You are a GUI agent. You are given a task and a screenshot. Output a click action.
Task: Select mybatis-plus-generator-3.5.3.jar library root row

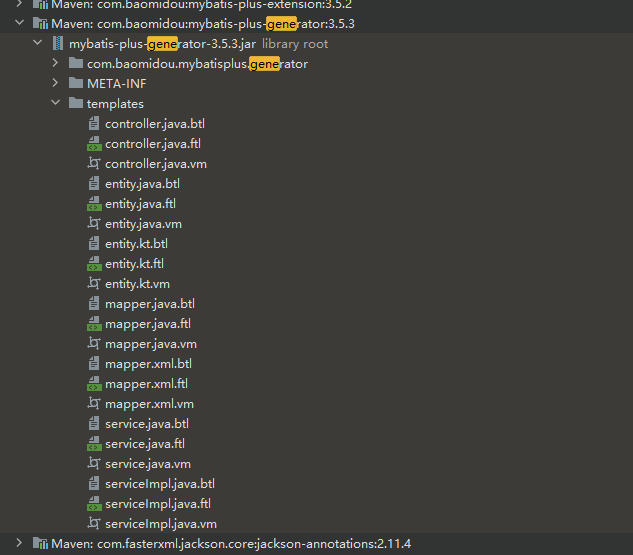316,44
